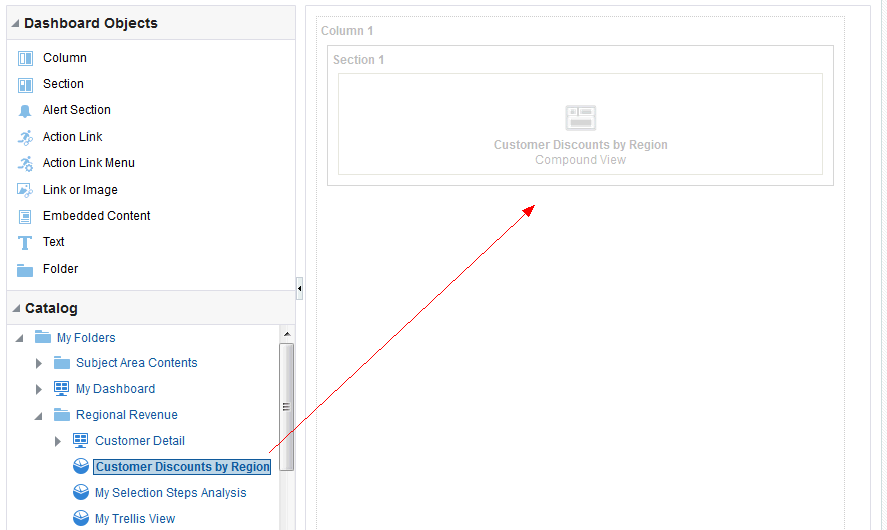The image size is (887, 530).
Task: Click the Action Link Menu icon
Action: tap(25, 164)
